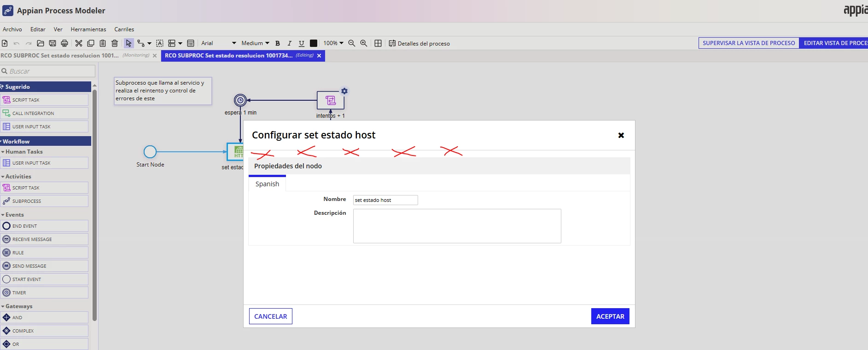Select AND gateway palette item
The width and height of the screenshot is (868, 350).
[x=44, y=317]
